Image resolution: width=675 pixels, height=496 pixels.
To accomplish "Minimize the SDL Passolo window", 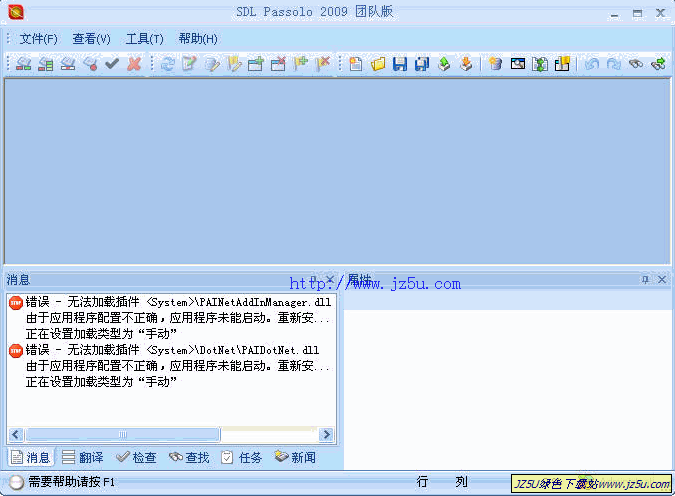I will (614, 14).
